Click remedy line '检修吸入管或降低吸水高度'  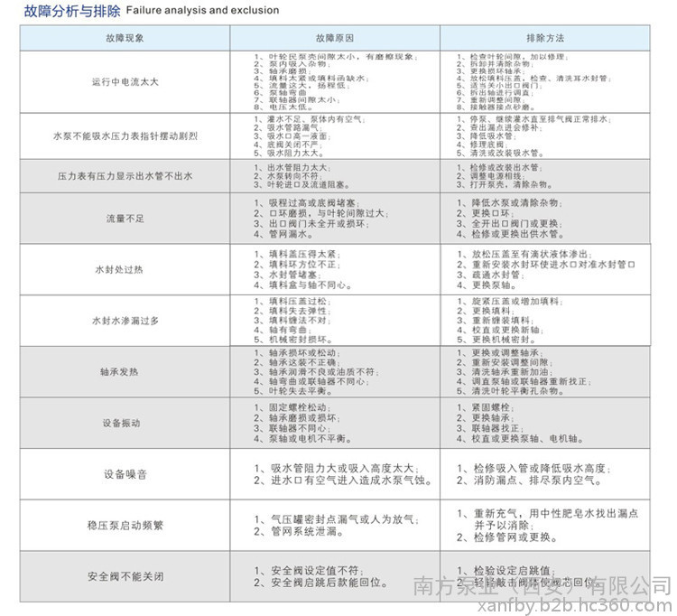click(x=534, y=468)
